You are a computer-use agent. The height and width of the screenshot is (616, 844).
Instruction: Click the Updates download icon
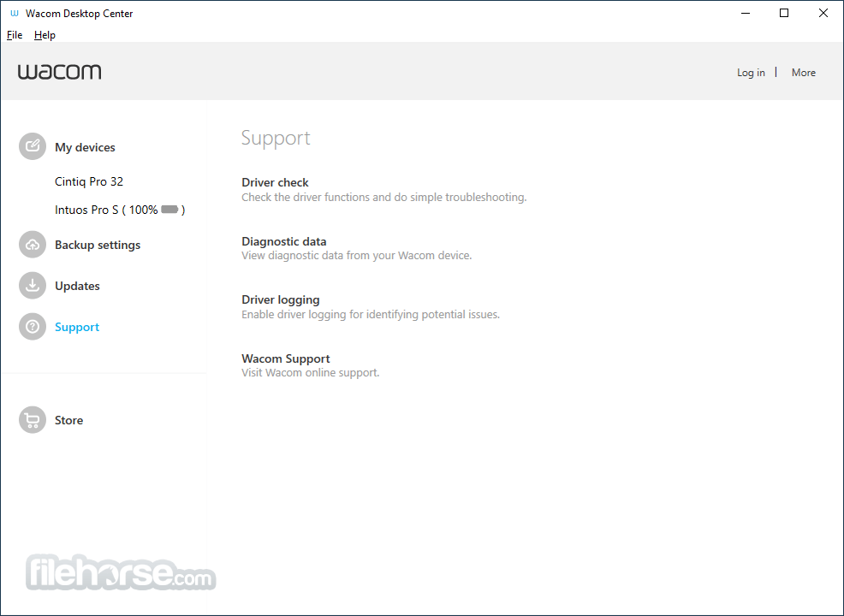[33, 286]
